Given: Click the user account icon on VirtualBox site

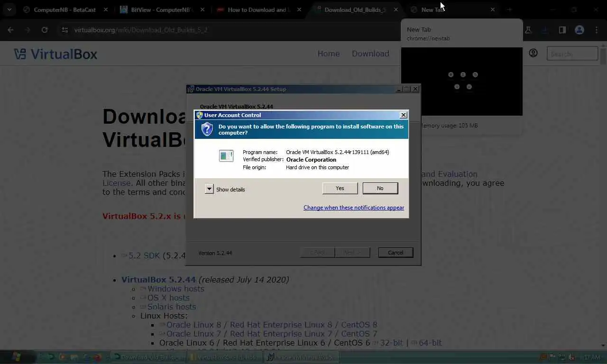Looking at the screenshot, I should [x=533, y=53].
